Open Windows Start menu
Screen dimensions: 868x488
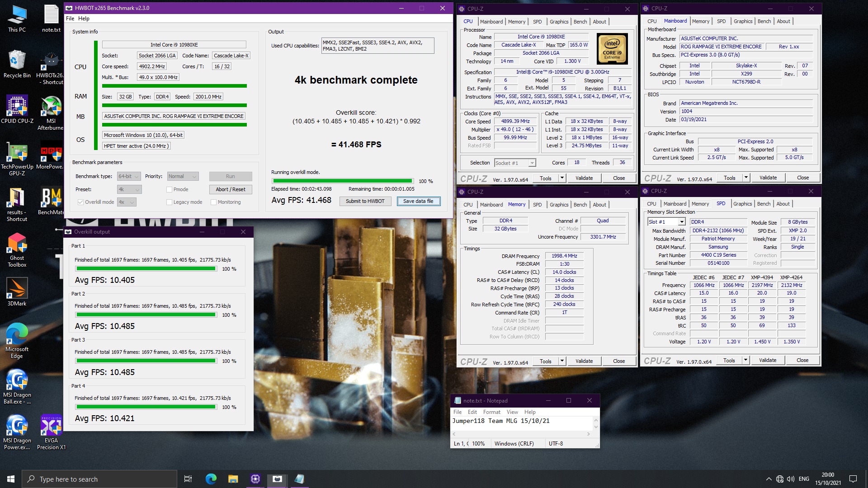11,479
